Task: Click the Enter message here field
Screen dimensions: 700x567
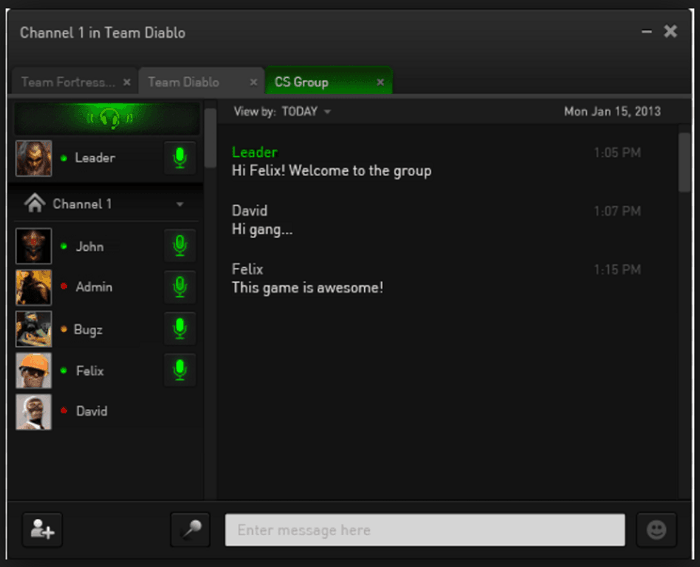Action: coord(425,530)
